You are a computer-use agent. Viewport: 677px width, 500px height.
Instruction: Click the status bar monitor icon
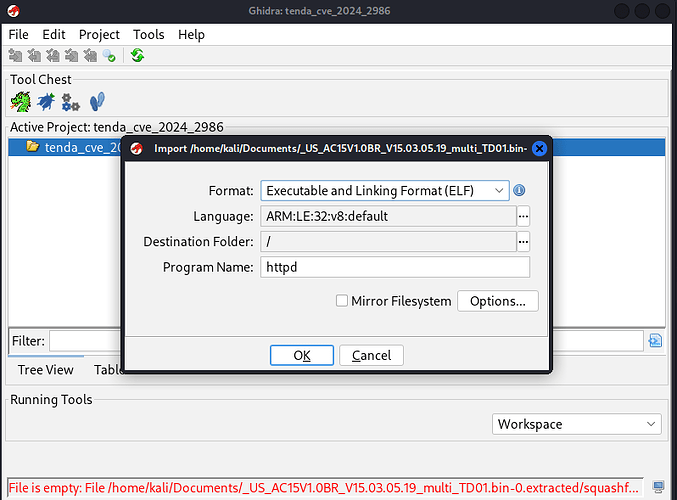(658, 487)
